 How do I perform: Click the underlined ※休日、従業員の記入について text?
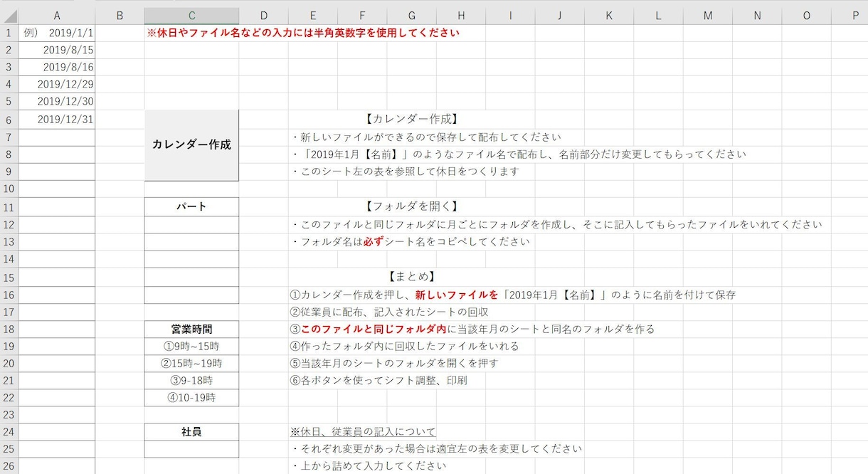(363, 431)
